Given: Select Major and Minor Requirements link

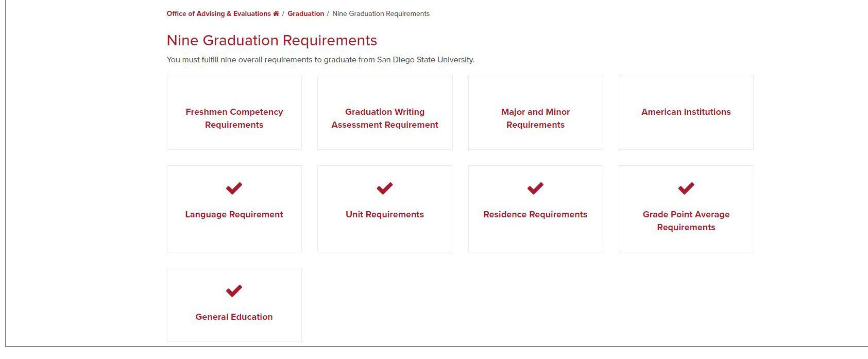Looking at the screenshot, I should click(535, 118).
